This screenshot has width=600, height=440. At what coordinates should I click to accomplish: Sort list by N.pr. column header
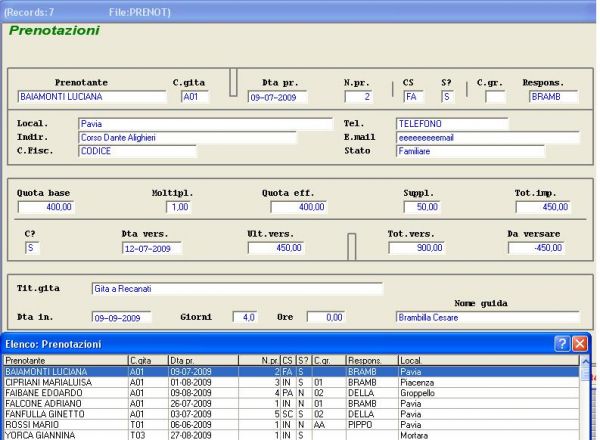[x=260, y=360]
